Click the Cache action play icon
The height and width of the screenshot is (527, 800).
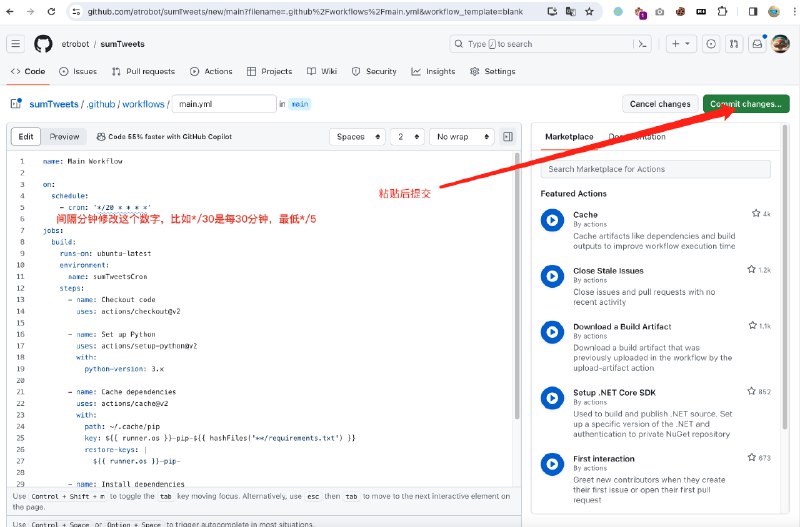(x=552, y=220)
